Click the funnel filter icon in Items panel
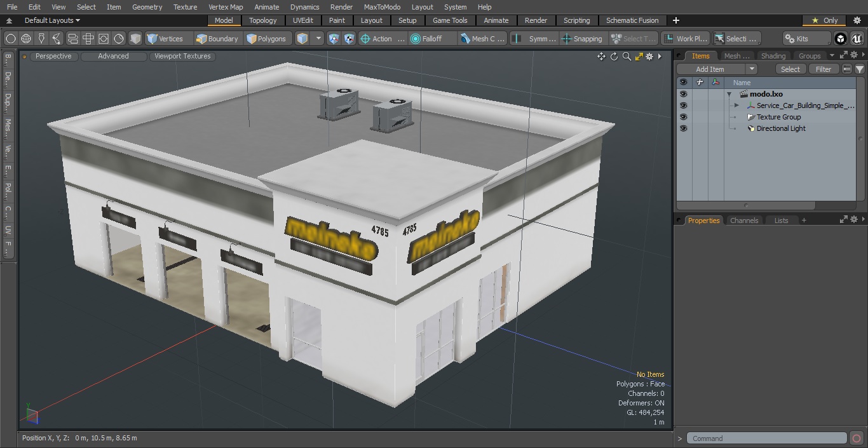Viewport: 868px width, 448px height. pyautogui.click(x=860, y=69)
